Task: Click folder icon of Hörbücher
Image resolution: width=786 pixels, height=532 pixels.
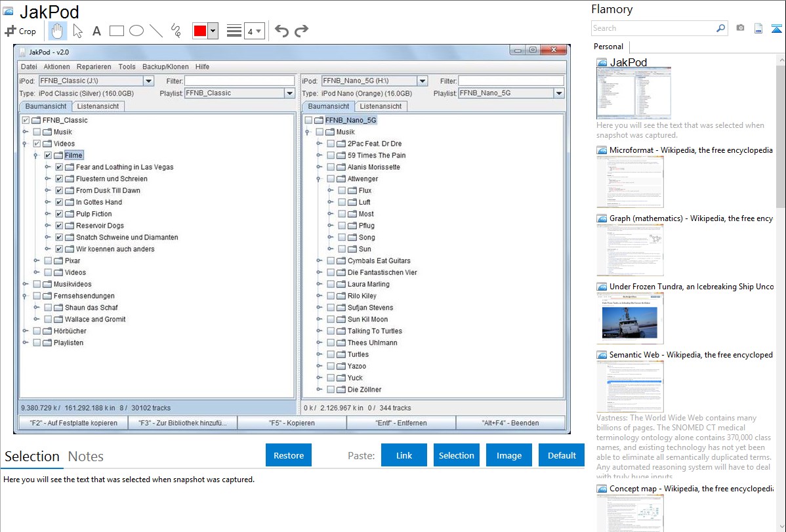Action: click(47, 331)
